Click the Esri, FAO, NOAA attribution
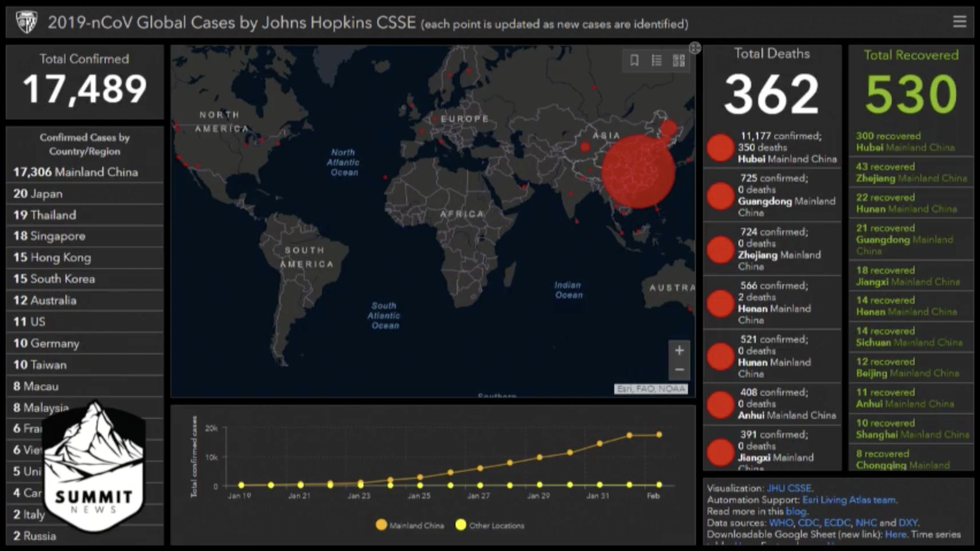This screenshot has width=980, height=551. (x=651, y=389)
